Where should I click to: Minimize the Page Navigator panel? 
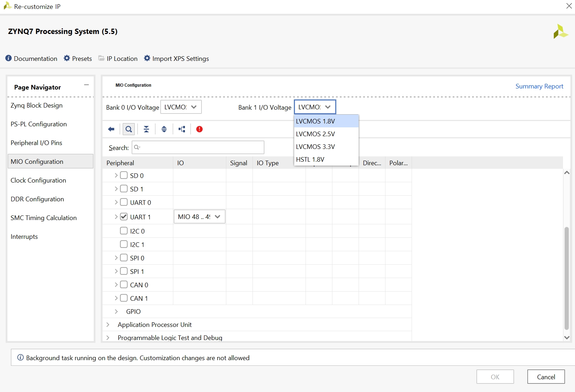[86, 85]
